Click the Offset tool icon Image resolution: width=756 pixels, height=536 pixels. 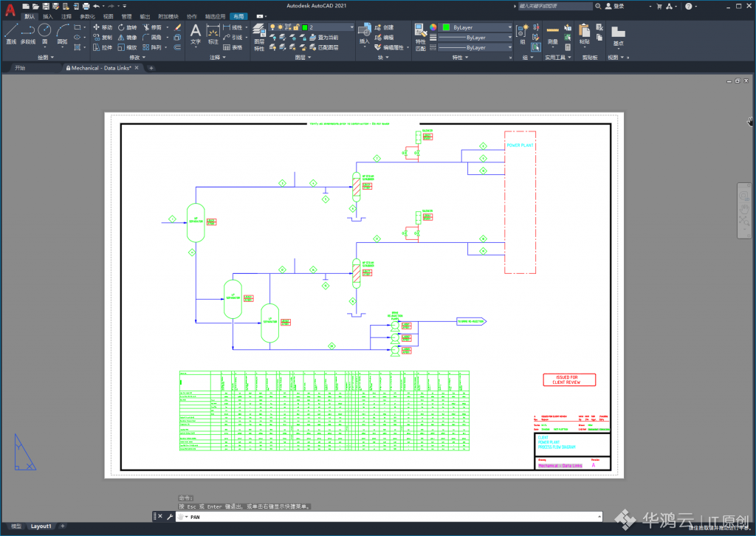(177, 47)
